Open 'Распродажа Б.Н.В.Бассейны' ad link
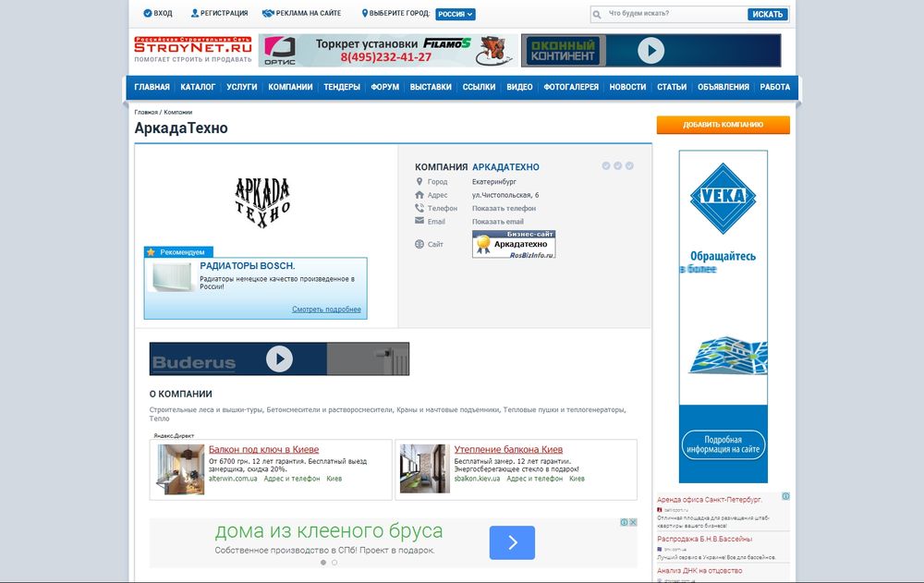 coord(704,539)
